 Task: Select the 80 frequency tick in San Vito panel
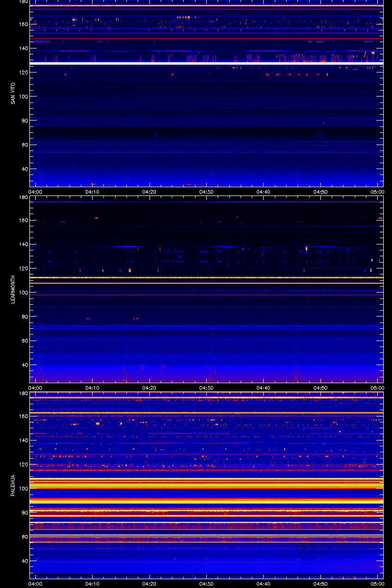25,121
